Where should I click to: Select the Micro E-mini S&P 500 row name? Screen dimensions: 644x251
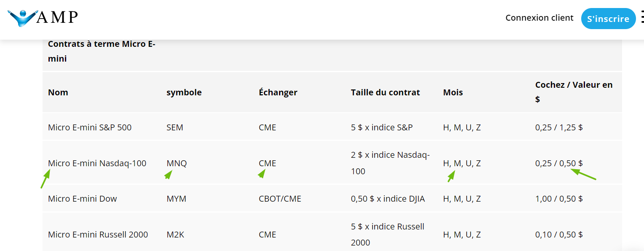90,127
